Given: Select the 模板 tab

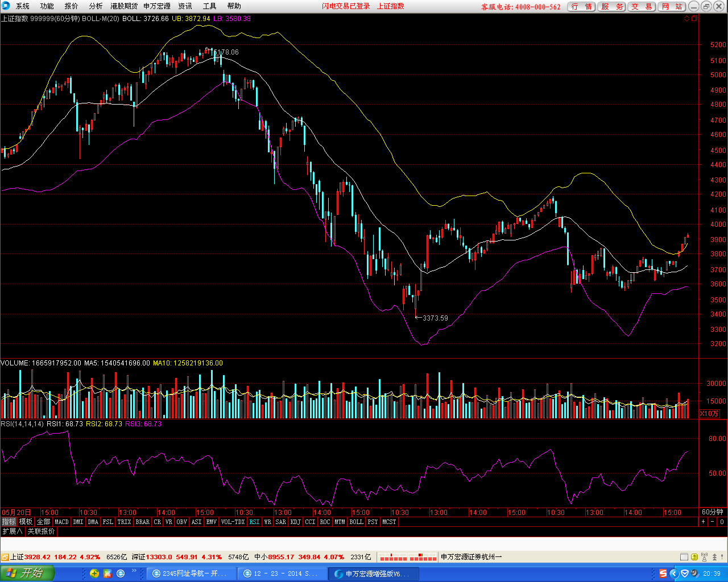Looking at the screenshot, I should coord(26,522).
